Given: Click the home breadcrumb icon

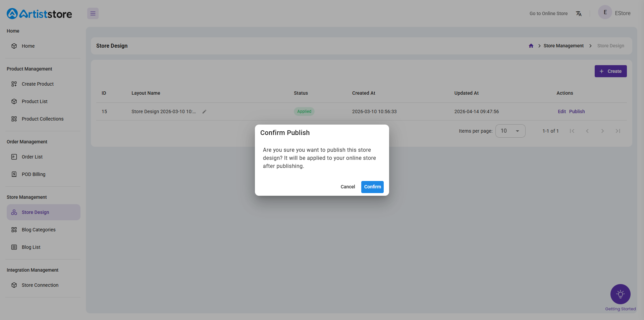Looking at the screenshot, I should tap(531, 46).
